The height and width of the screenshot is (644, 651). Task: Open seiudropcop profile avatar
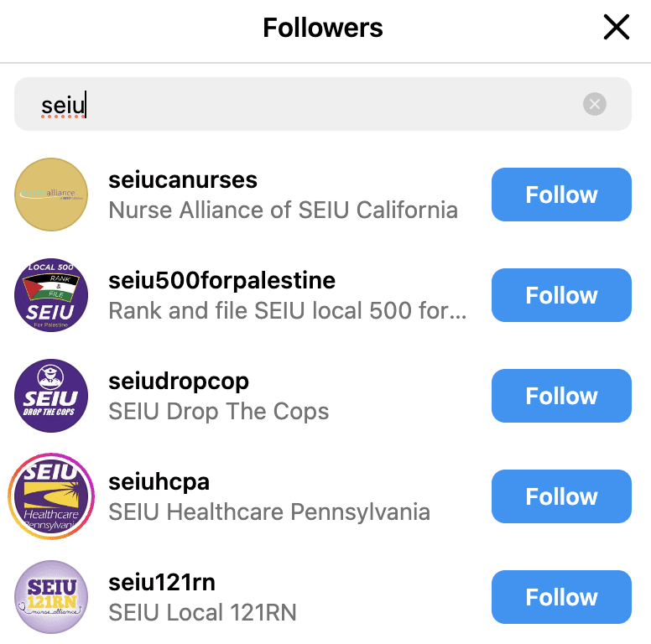pyautogui.click(x=51, y=396)
